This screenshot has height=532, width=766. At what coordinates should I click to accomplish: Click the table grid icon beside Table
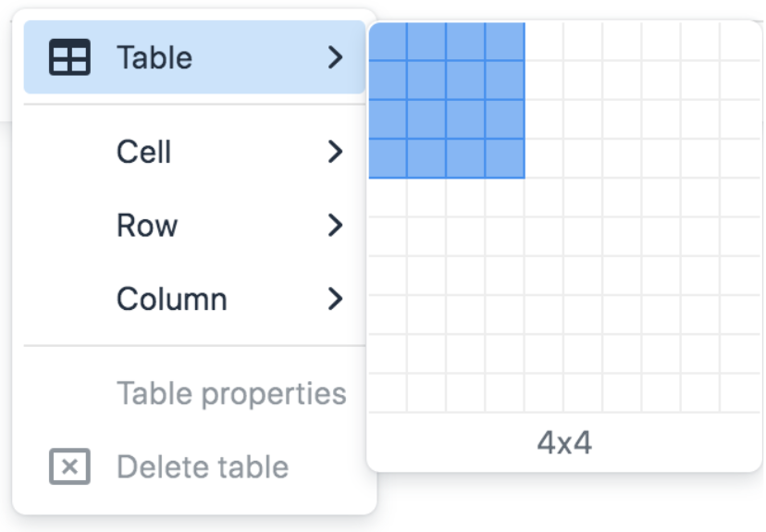69,57
